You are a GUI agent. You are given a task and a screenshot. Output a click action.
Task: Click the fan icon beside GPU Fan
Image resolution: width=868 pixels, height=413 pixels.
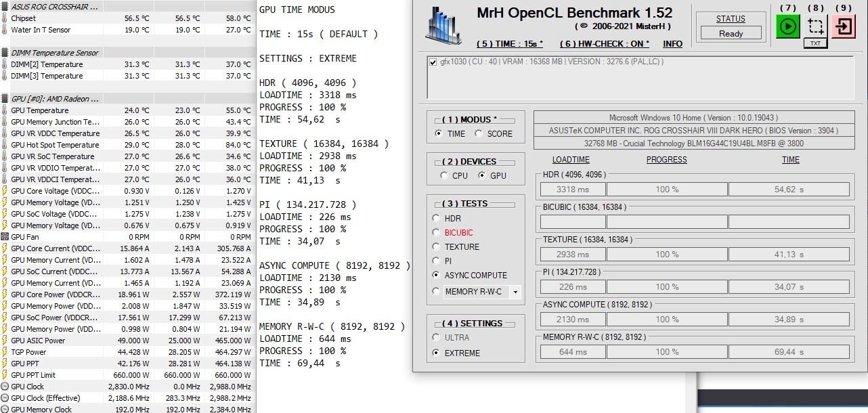click(x=5, y=237)
